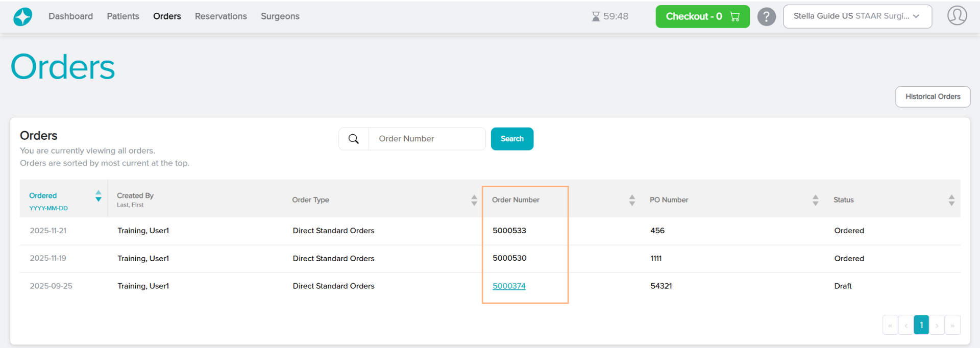The width and height of the screenshot is (980, 348).
Task: Click into the Order Number search field
Action: 426,139
